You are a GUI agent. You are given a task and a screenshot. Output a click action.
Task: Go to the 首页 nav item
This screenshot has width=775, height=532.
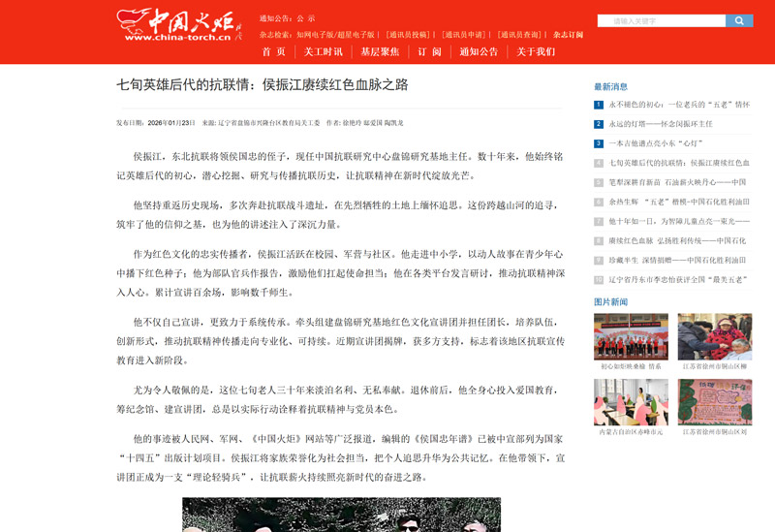point(274,51)
